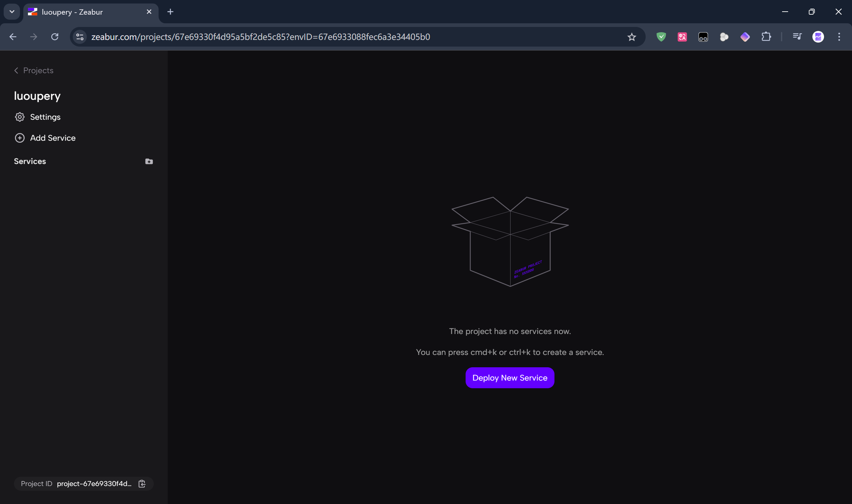Bookmark this page with the star icon
The height and width of the screenshot is (504, 852).
[632, 37]
